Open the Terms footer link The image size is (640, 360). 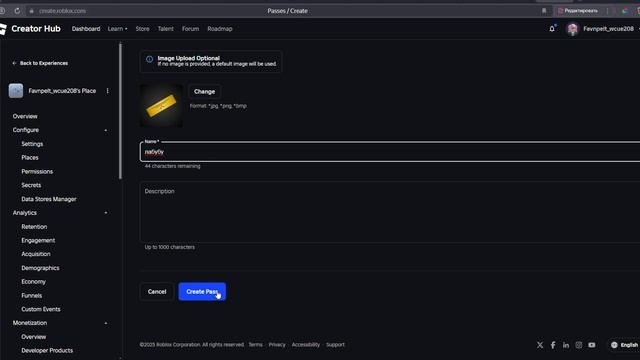point(256,345)
